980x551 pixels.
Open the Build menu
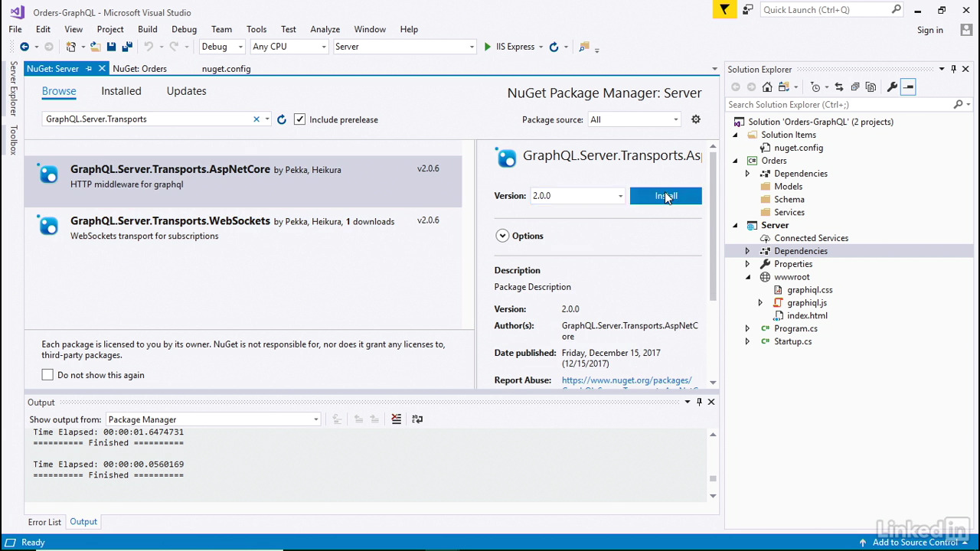(148, 29)
